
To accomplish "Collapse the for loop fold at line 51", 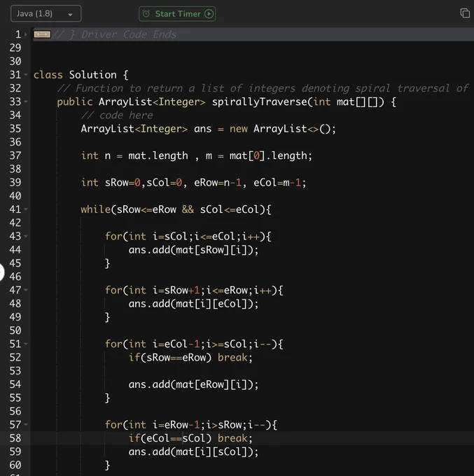I will click(26, 344).
